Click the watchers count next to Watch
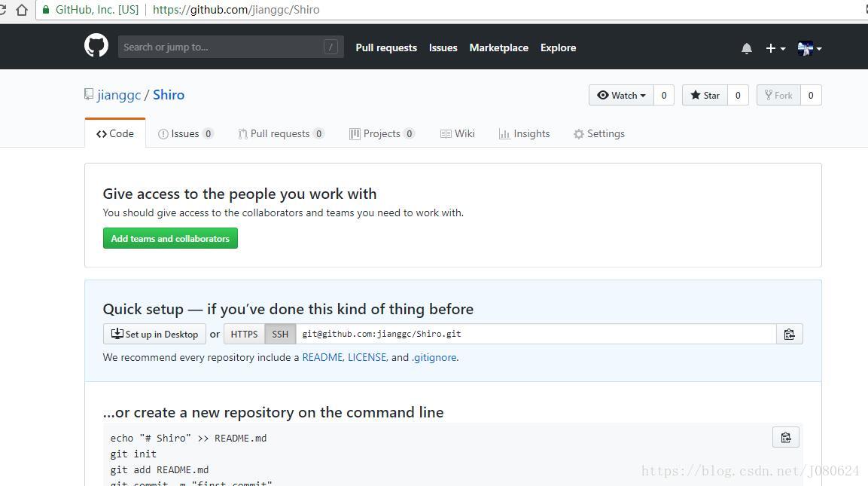The width and height of the screenshot is (868, 486). tap(664, 95)
